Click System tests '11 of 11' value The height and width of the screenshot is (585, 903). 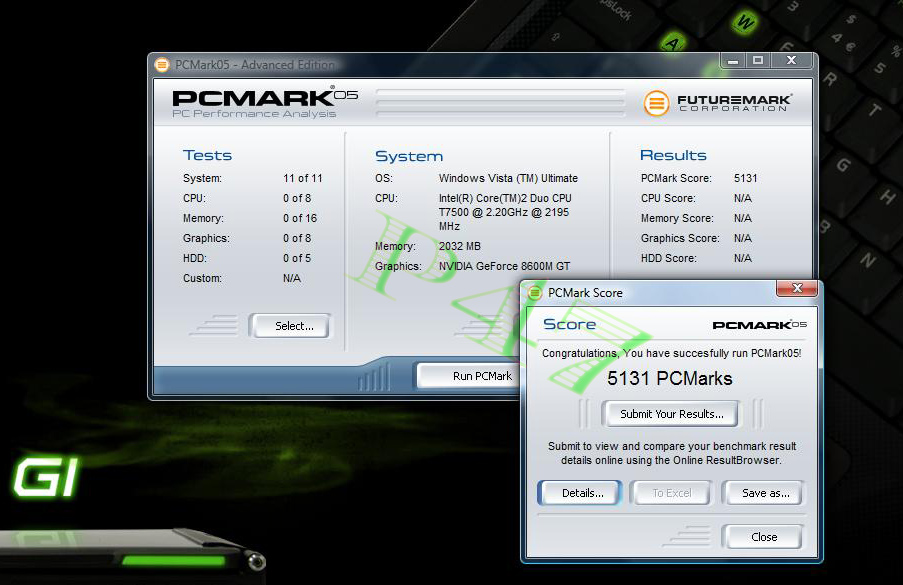pyautogui.click(x=302, y=178)
